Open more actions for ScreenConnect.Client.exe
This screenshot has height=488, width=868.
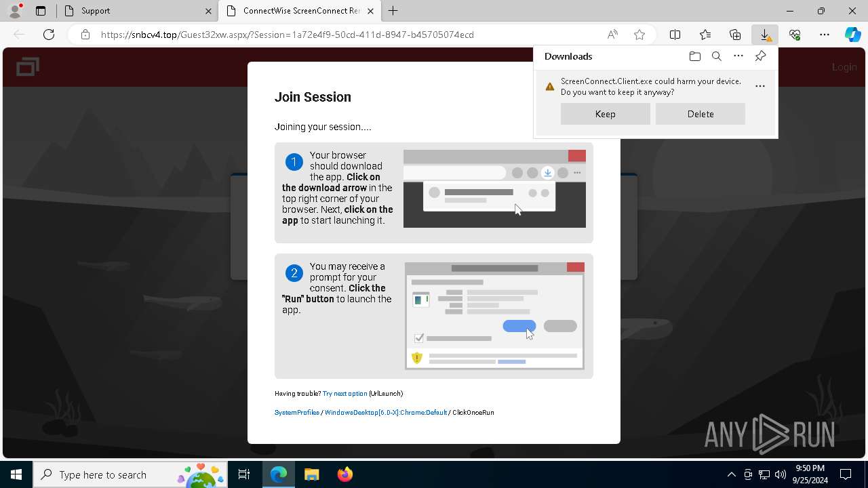(760, 86)
